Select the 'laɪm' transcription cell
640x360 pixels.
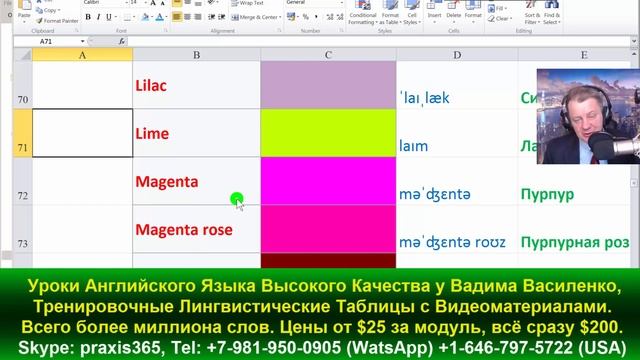(457, 133)
